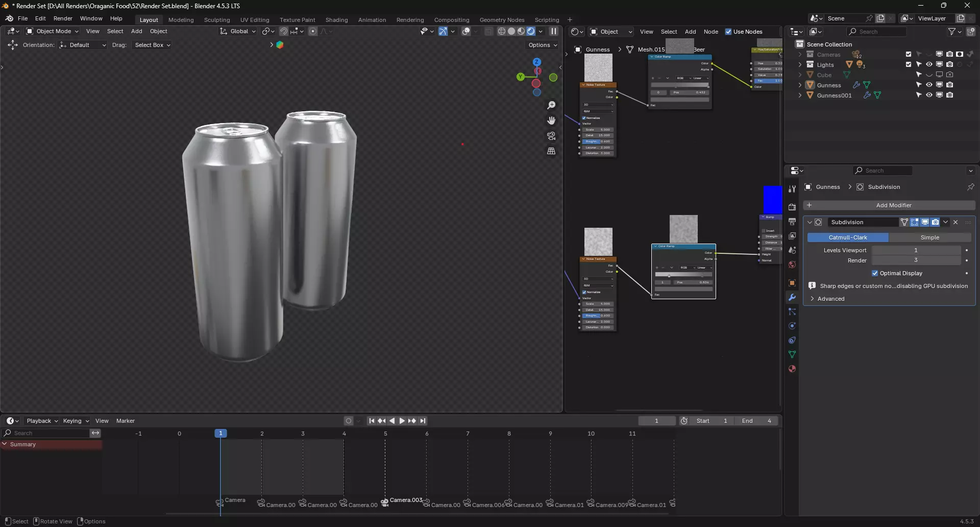Open Modifiers wrench properties tab
Screen dimensions: 980x527
792,297
